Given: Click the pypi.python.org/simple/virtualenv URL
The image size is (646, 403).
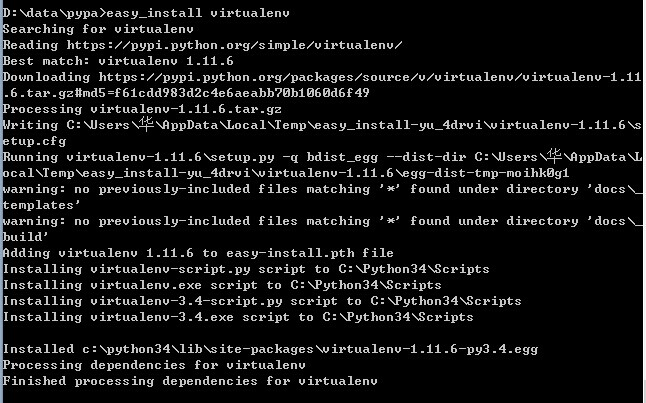Looking at the screenshot, I should [x=234, y=45].
